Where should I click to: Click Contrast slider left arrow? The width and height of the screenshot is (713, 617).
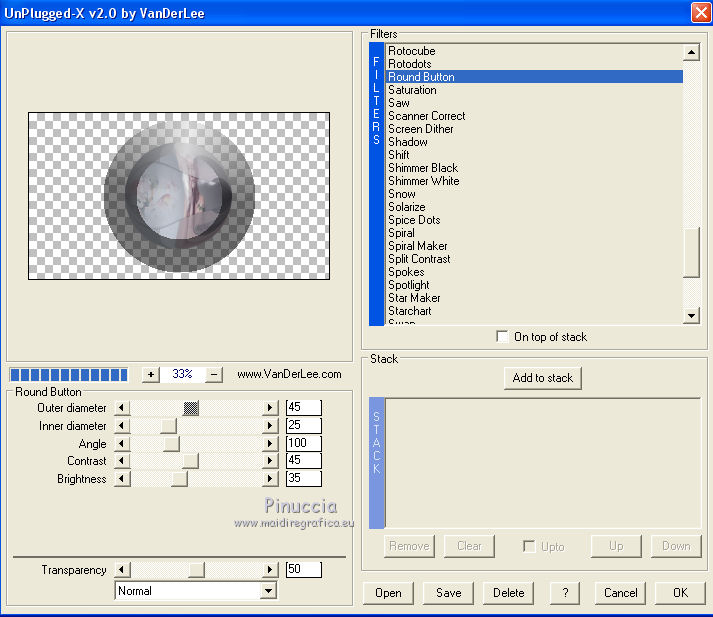tap(123, 461)
